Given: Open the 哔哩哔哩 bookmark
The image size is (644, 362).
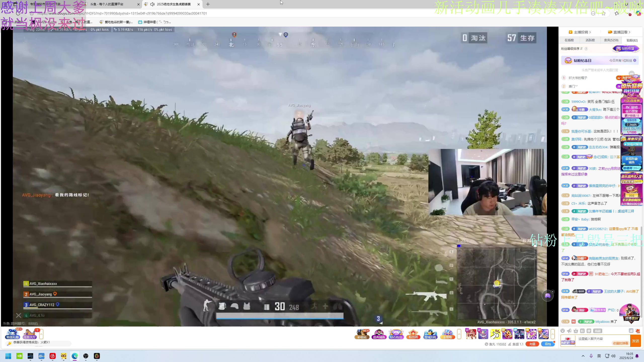Looking at the screenshot, I should coord(154,22).
